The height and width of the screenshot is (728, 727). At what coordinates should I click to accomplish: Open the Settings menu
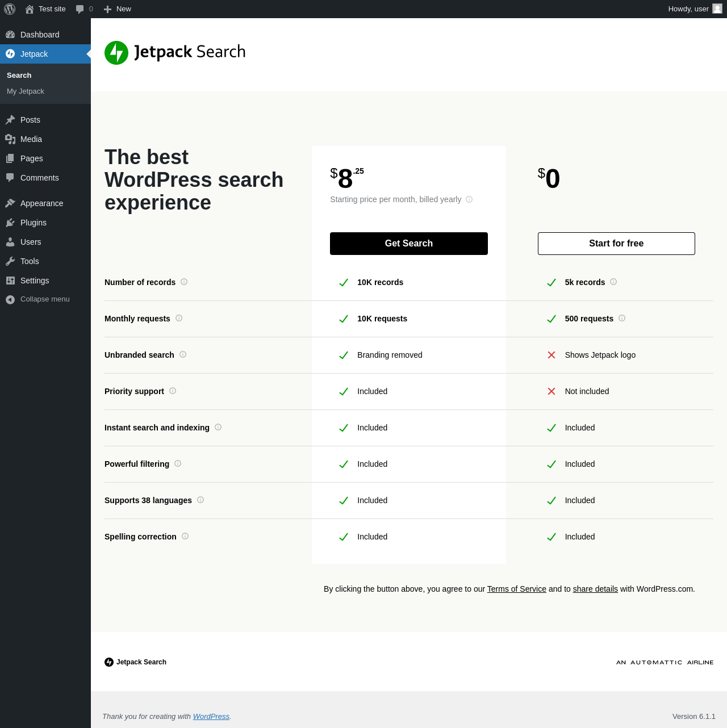(x=45, y=281)
